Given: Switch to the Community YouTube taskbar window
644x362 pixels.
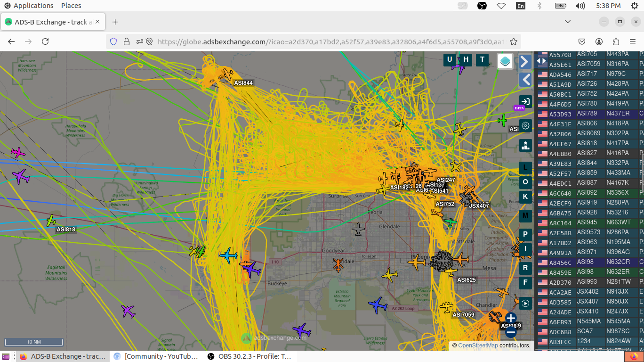Looking at the screenshot, I should [156, 356].
